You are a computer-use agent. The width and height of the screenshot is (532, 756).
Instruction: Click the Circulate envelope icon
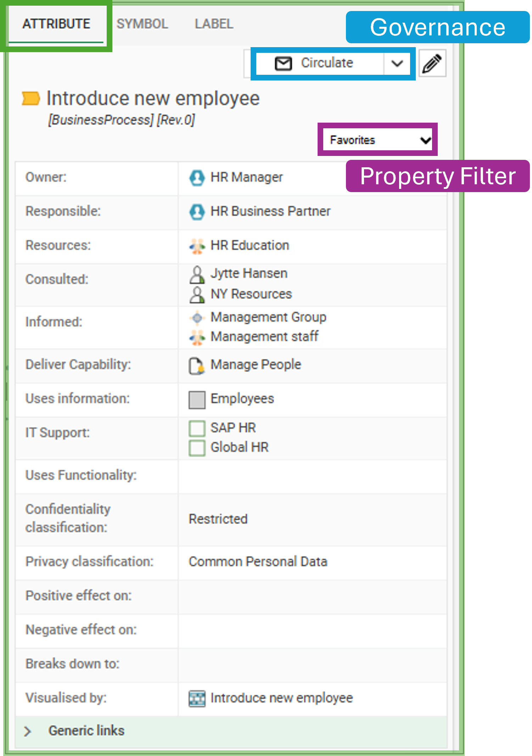click(x=282, y=63)
